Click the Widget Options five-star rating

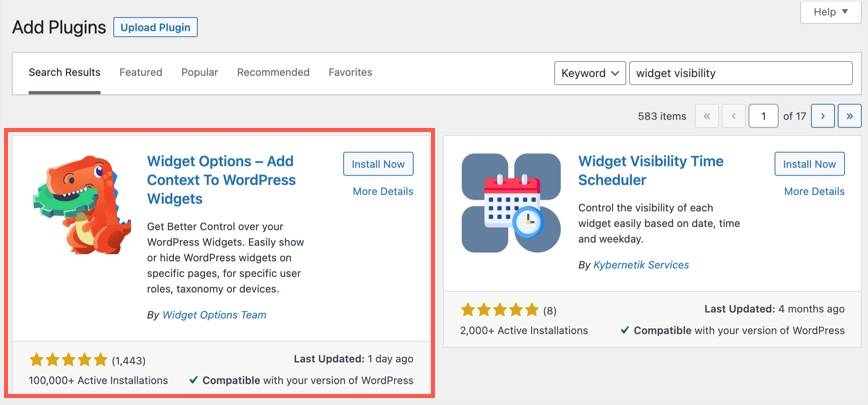coord(68,359)
